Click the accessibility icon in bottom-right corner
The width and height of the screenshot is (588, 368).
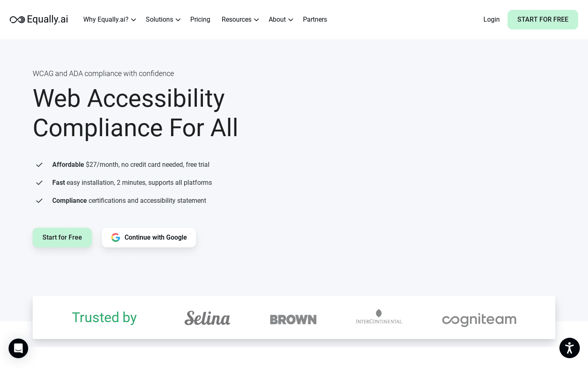[x=570, y=348]
